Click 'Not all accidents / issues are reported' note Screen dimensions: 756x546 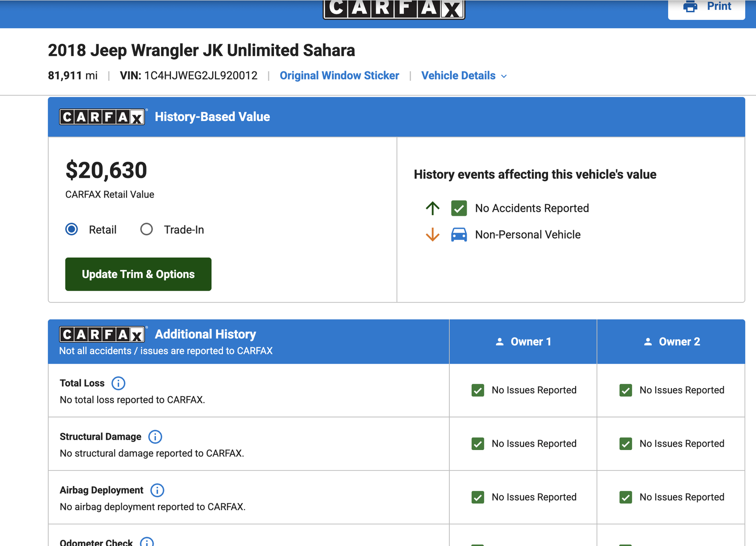[x=166, y=351]
